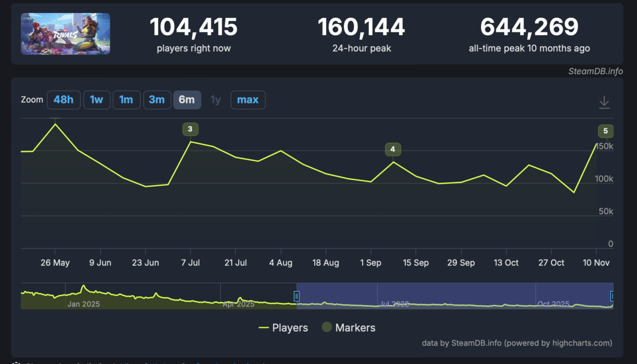Toggle the Players series in legend

(283, 328)
